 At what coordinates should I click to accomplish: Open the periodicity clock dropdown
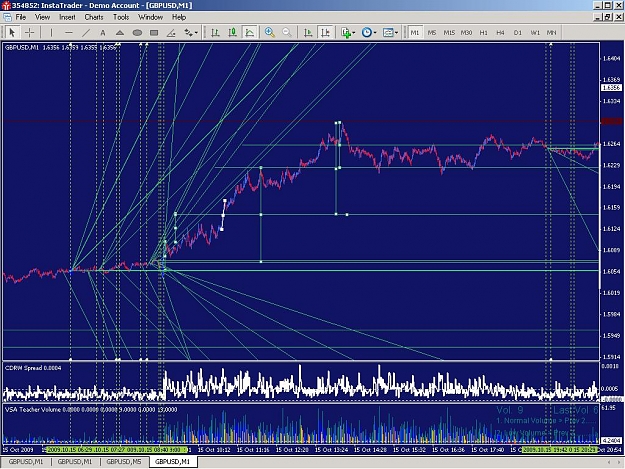368,33
